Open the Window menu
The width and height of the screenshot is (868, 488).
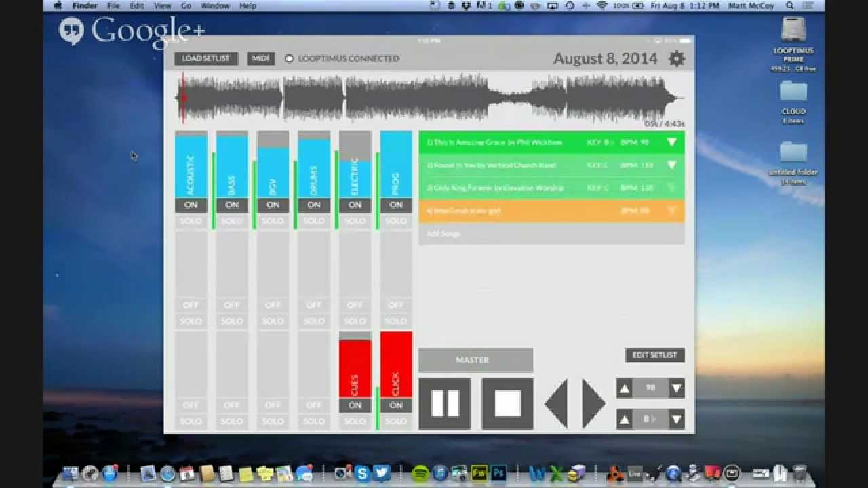[x=215, y=5]
